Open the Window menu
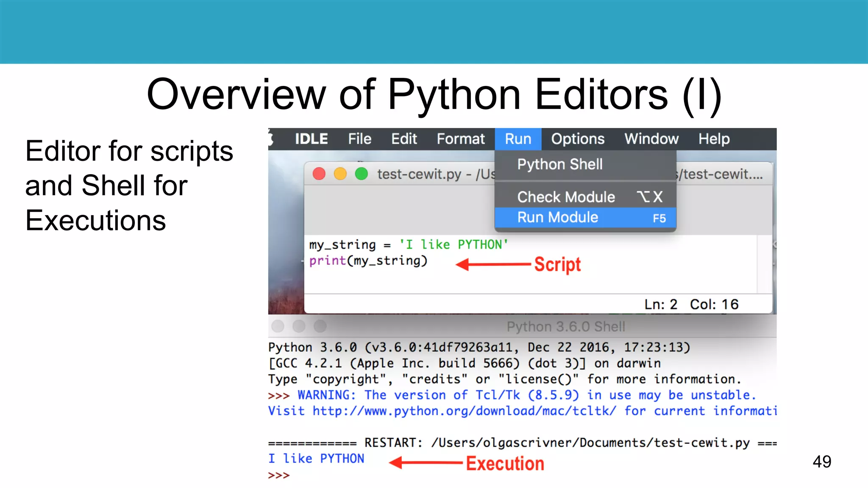The width and height of the screenshot is (868, 488). [x=651, y=139]
